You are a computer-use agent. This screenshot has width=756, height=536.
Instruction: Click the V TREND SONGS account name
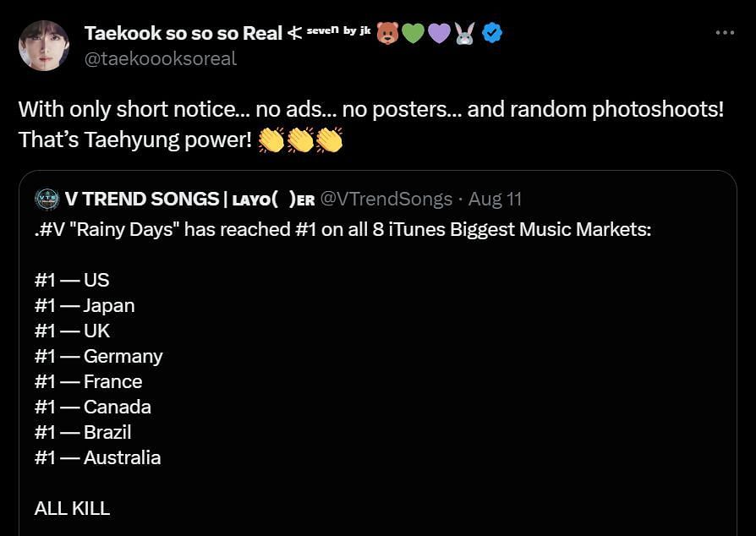pyautogui.click(x=142, y=200)
